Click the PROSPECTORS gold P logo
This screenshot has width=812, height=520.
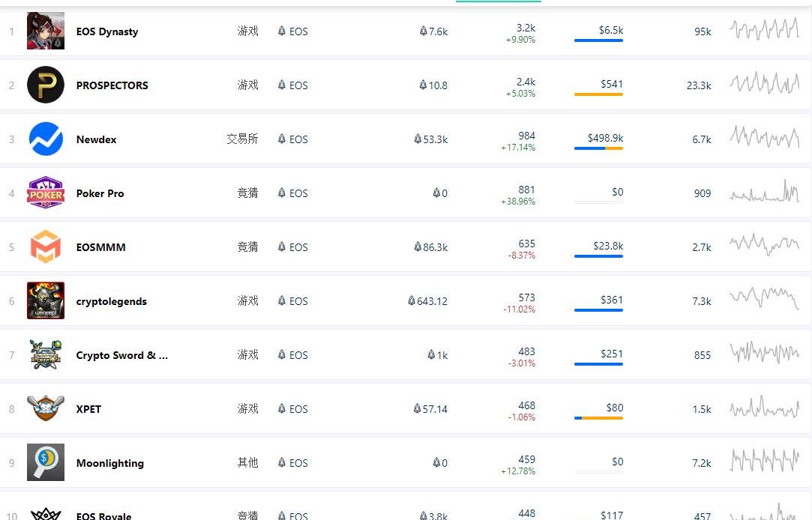coord(46,85)
